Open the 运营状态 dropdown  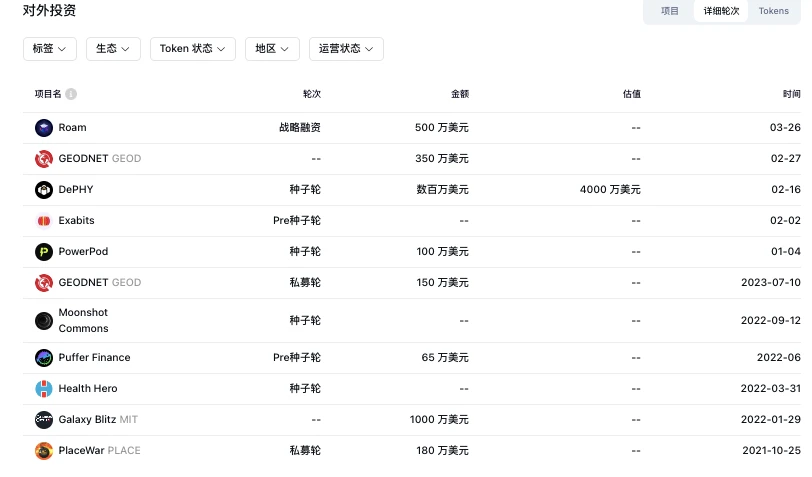click(x=346, y=49)
